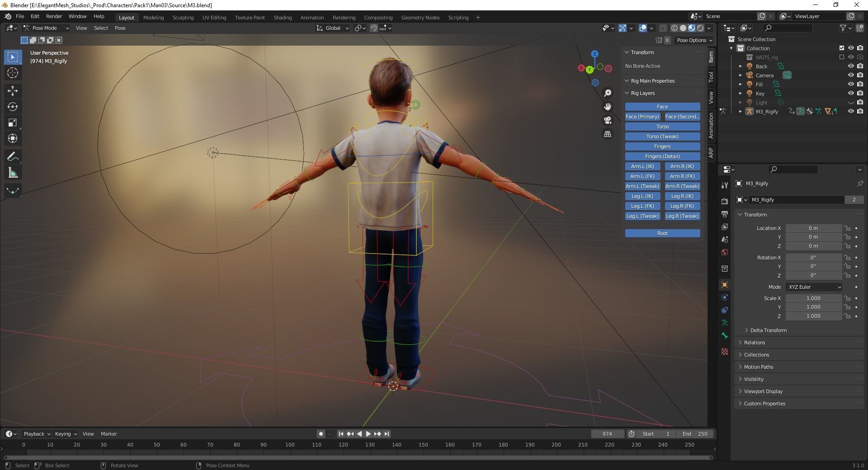The height and width of the screenshot is (470, 868).
Task: Open the XYZ Euler rotation mode dropdown
Action: pos(814,287)
